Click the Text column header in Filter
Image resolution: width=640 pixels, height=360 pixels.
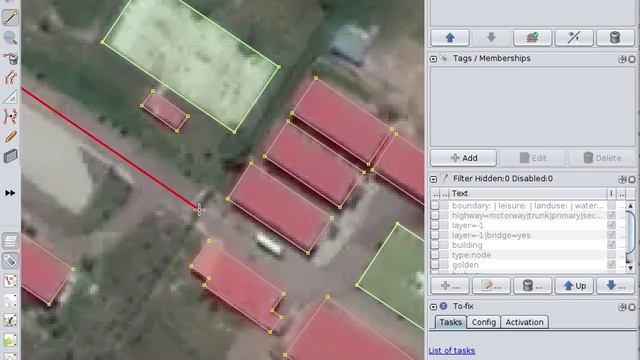[x=528, y=193]
